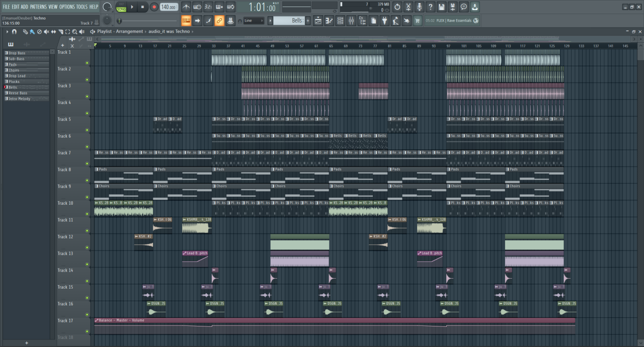Open the FILE menu
Image resolution: width=644 pixels, height=347 pixels.
click(x=6, y=7)
